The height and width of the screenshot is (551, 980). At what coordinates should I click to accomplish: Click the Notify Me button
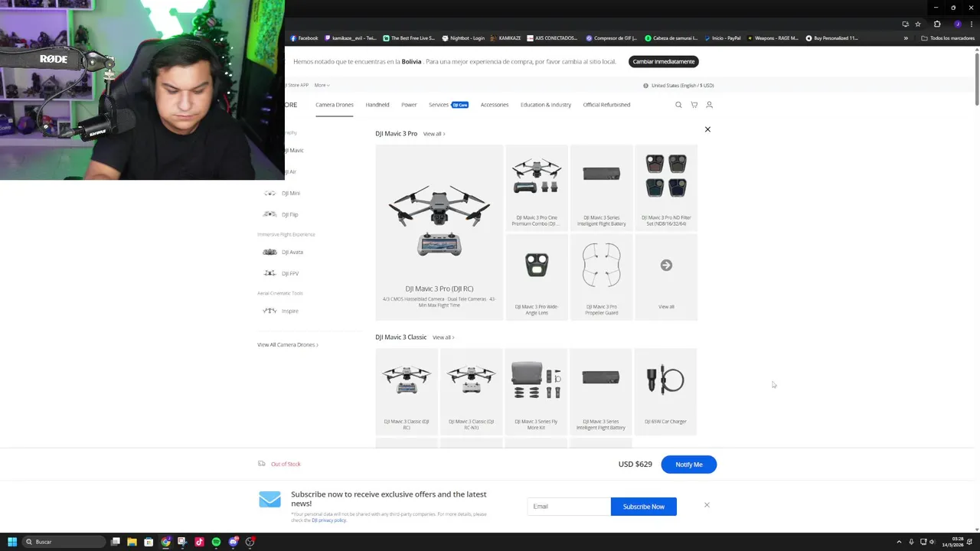pos(689,465)
